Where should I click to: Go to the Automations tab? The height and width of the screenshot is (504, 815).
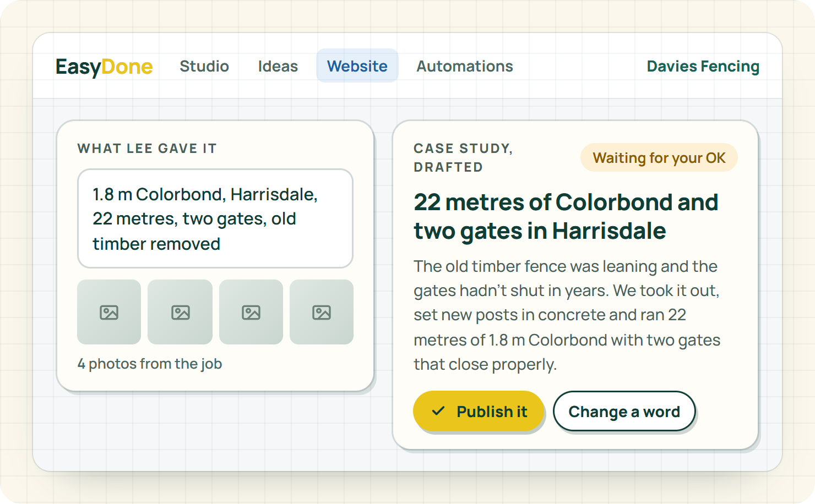pos(465,66)
